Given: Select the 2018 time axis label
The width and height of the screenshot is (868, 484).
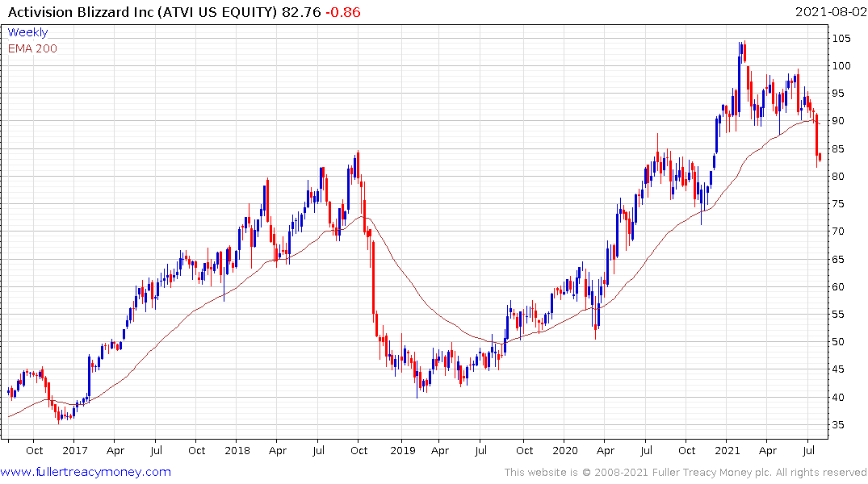Looking at the screenshot, I should click(x=237, y=450).
